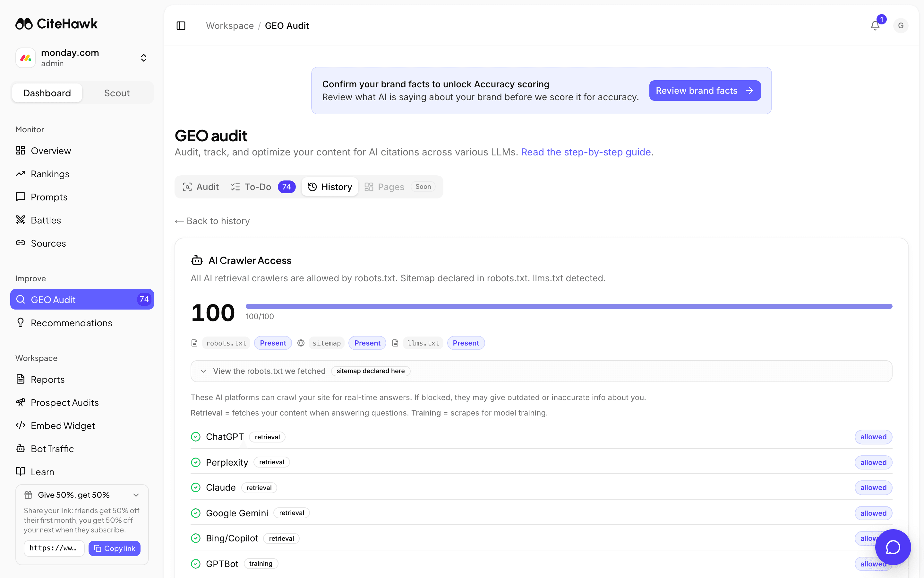Toggle the sidebar panel icon
This screenshot has width=924, height=578.
[x=181, y=26]
